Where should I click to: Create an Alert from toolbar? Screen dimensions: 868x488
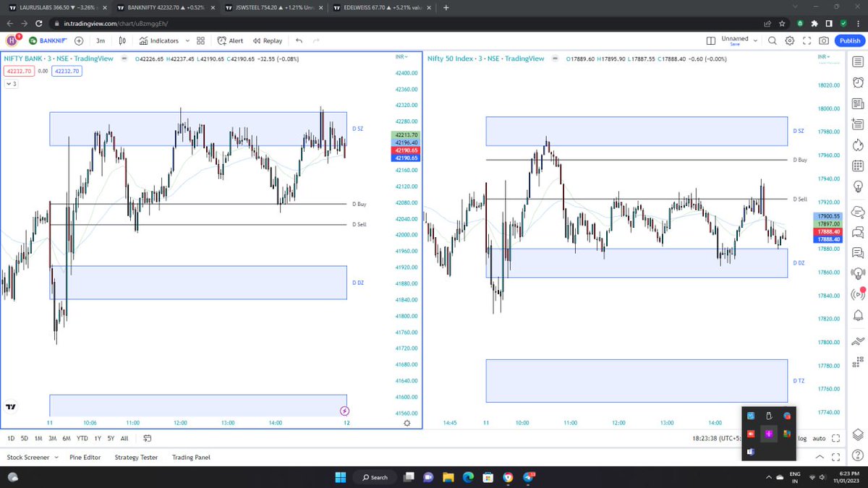[229, 41]
